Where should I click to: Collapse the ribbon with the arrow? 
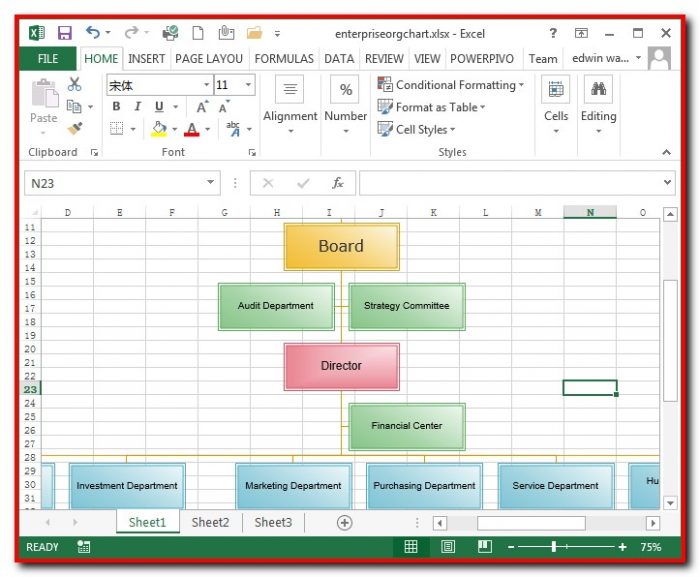[667, 152]
